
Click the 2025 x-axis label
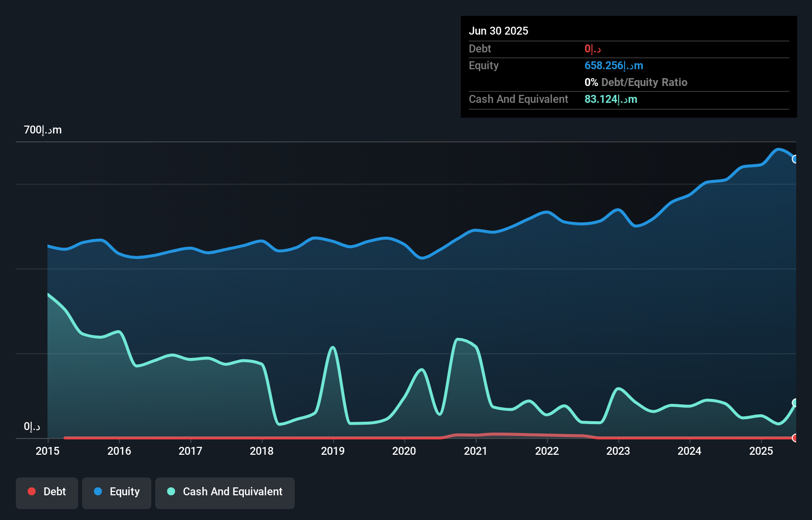(x=761, y=451)
